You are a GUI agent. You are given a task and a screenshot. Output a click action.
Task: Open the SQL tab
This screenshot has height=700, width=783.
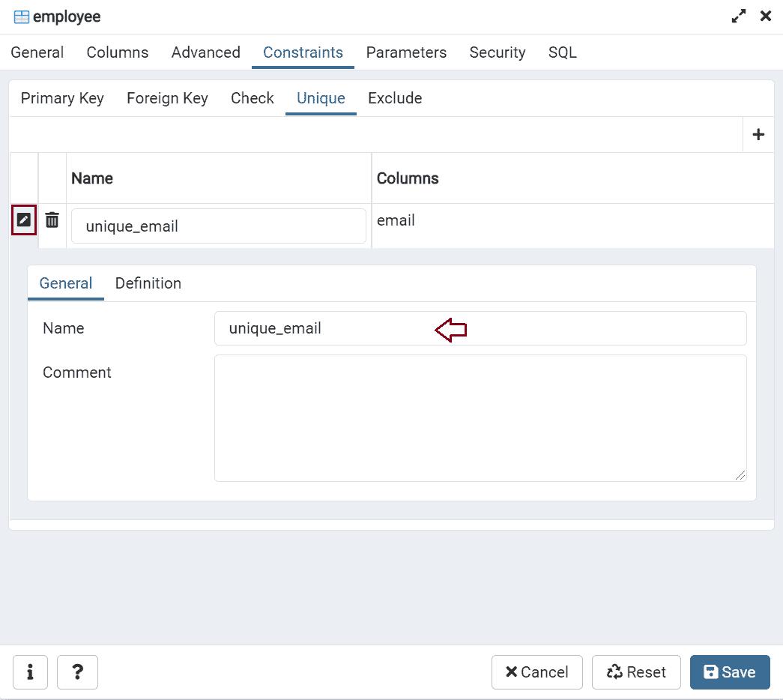coord(561,52)
